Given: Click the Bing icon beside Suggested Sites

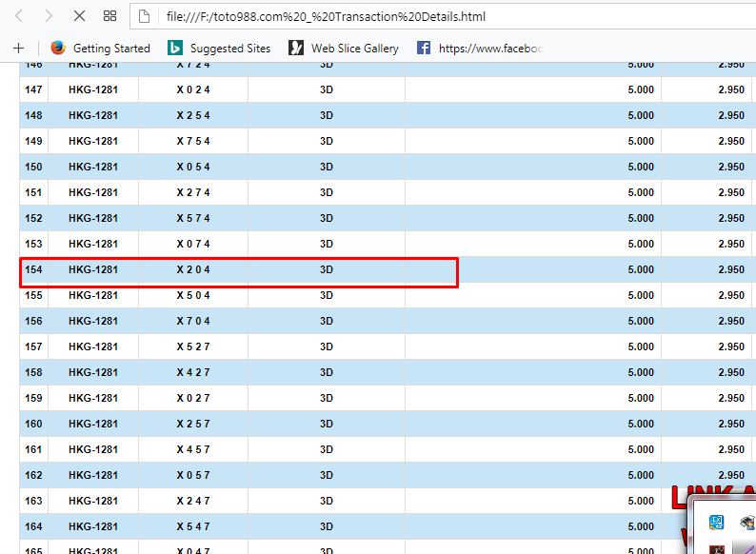Looking at the screenshot, I should coord(174,48).
